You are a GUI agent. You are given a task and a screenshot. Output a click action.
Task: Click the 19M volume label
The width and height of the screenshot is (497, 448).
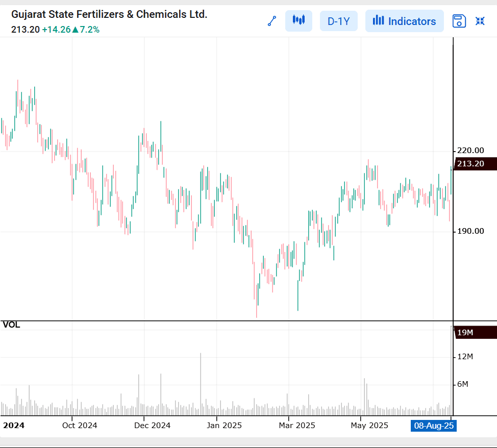pos(476,332)
